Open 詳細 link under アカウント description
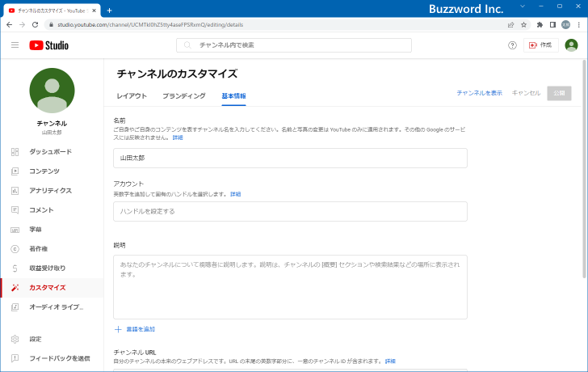 point(236,194)
